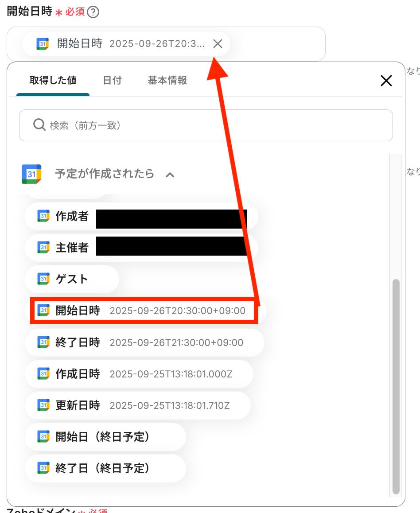420x513 pixels.
Task: Select the 作成日時 value chip
Action: pyautogui.click(x=139, y=374)
